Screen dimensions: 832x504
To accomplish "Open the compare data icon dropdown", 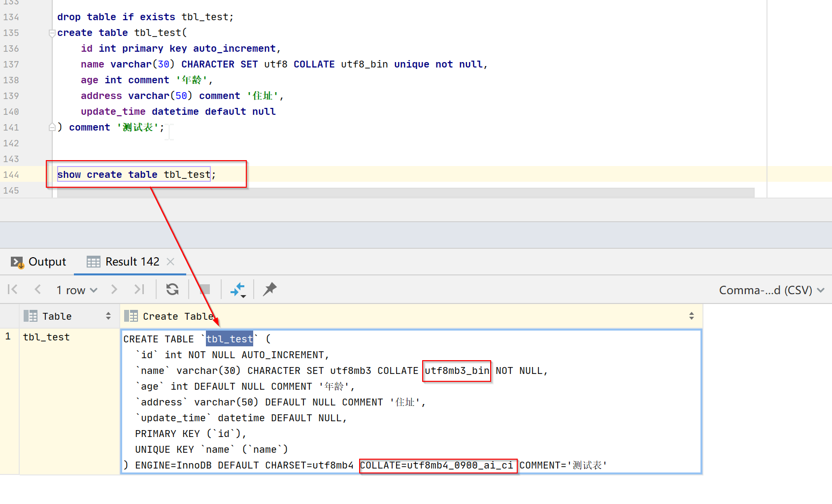I will pyautogui.click(x=238, y=290).
